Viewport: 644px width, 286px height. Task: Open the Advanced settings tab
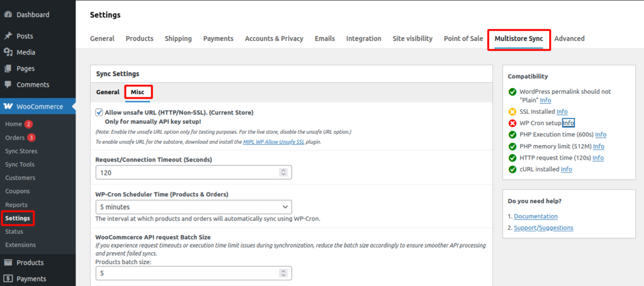(569, 38)
